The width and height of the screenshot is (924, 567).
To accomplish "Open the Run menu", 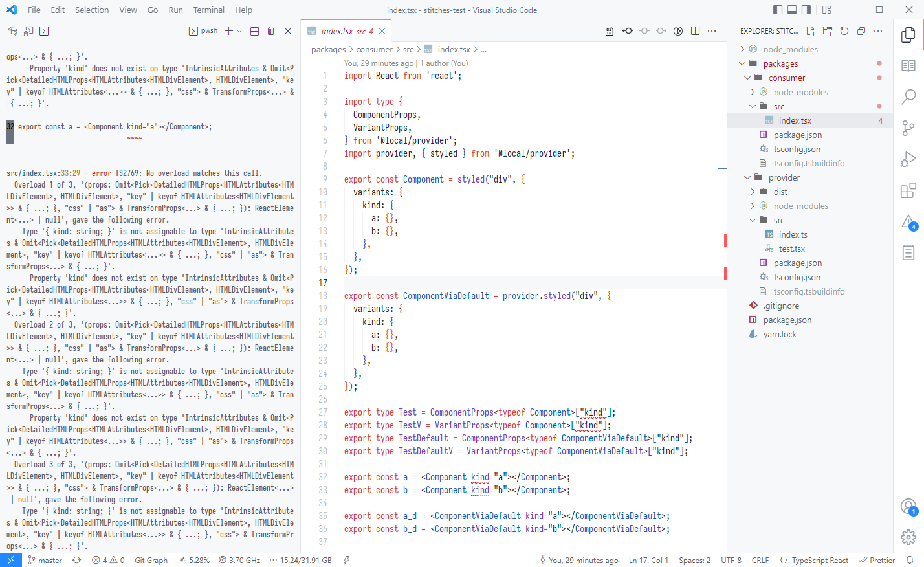I will pyautogui.click(x=175, y=10).
